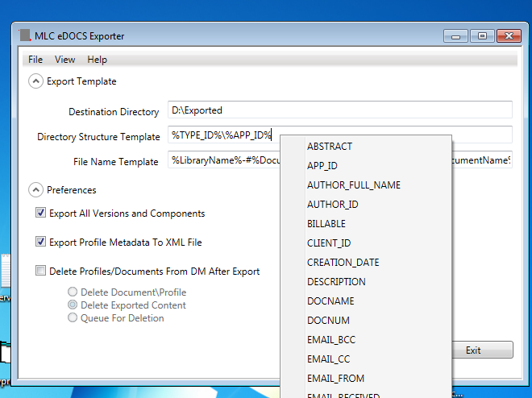The height and width of the screenshot is (398, 532).
Task: Choose DESCRIPTION from the field list
Action: click(x=366, y=282)
